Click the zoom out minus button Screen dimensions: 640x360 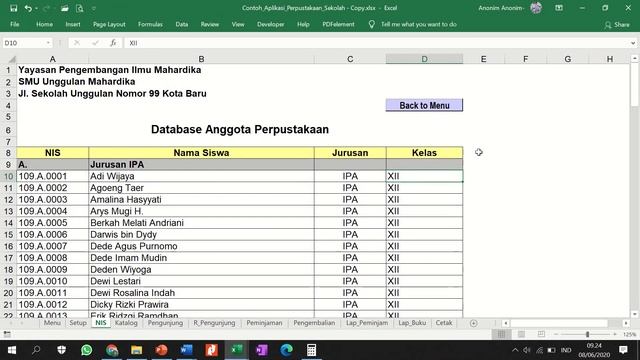point(556,334)
